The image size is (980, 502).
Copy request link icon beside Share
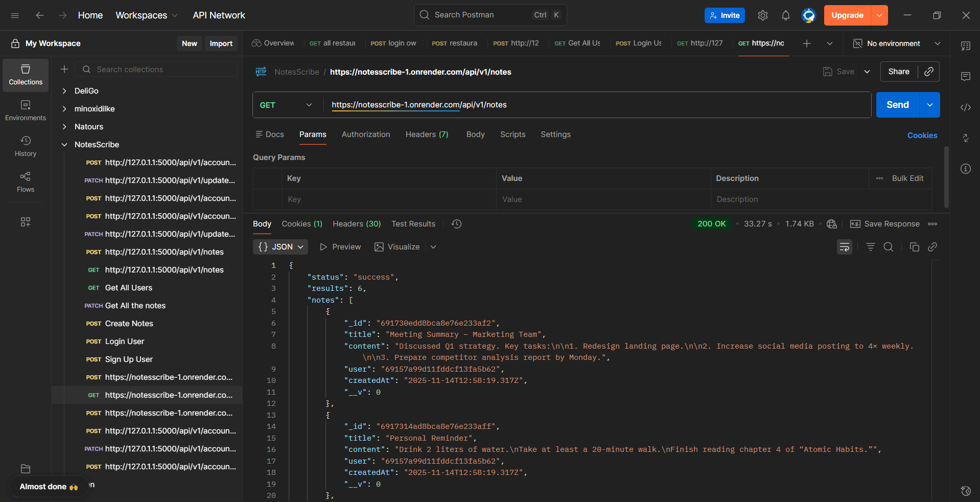click(x=929, y=72)
